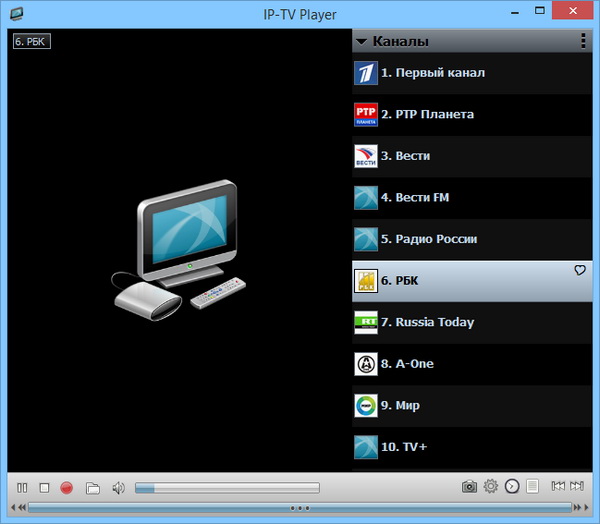The height and width of the screenshot is (524, 600).
Task: Toggle the channel list panel icon
Action: coord(533,487)
